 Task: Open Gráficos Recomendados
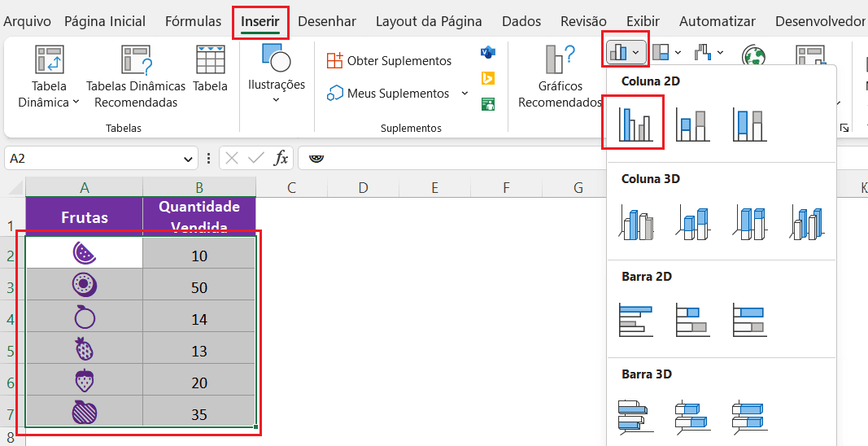point(560,77)
